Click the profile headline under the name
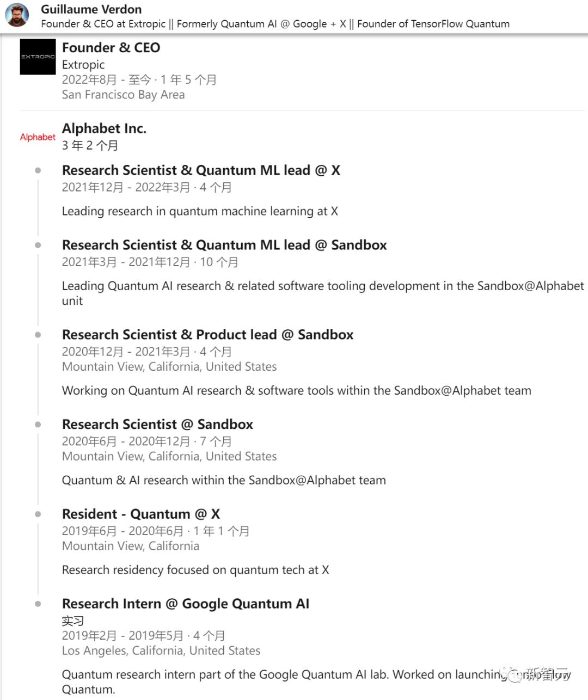The image size is (588, 700). (x=275, y=24)
